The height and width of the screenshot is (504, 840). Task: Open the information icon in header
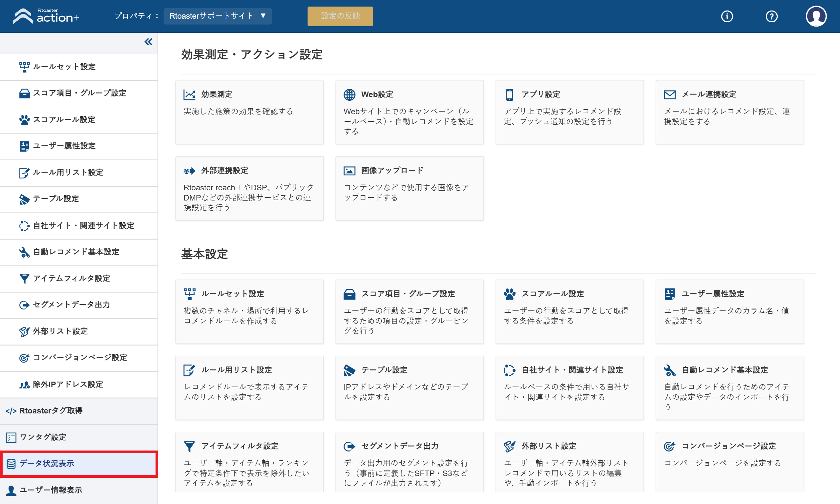click(x=726, y=16)
